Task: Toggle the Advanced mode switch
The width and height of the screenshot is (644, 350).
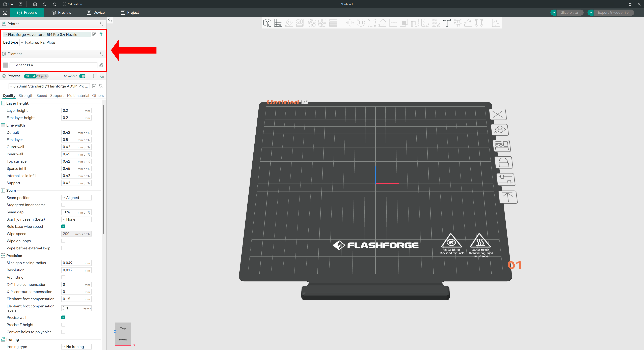Action: [82, 76]
